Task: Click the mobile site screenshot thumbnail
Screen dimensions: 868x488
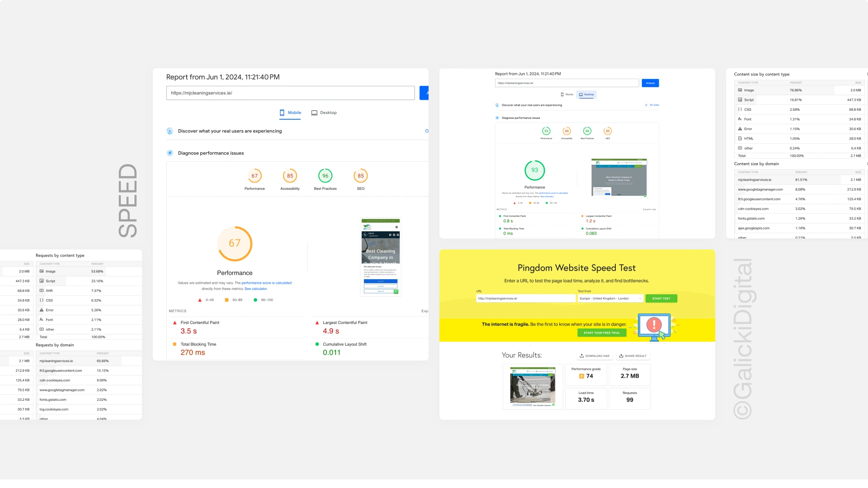Action: [381, 257]
